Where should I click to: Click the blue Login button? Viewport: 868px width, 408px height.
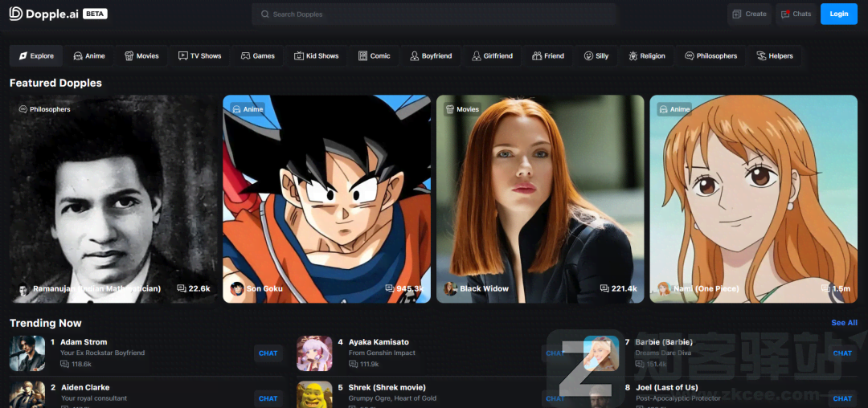pos(838,14)
